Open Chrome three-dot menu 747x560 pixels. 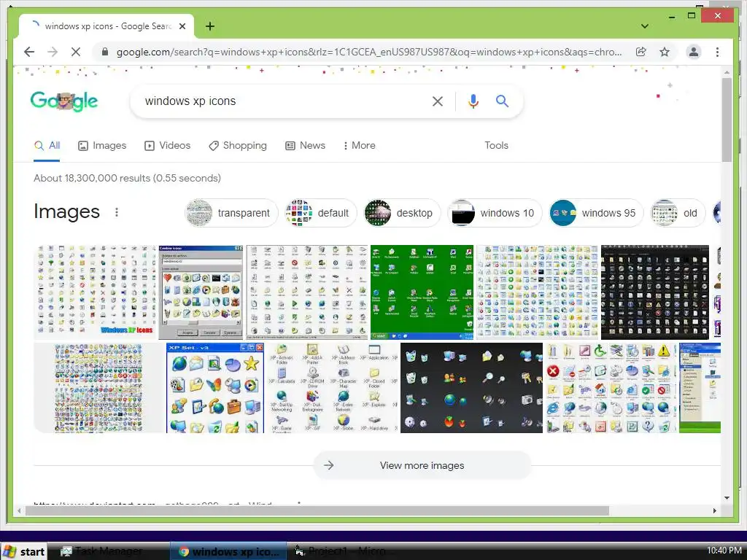(718, 52)
